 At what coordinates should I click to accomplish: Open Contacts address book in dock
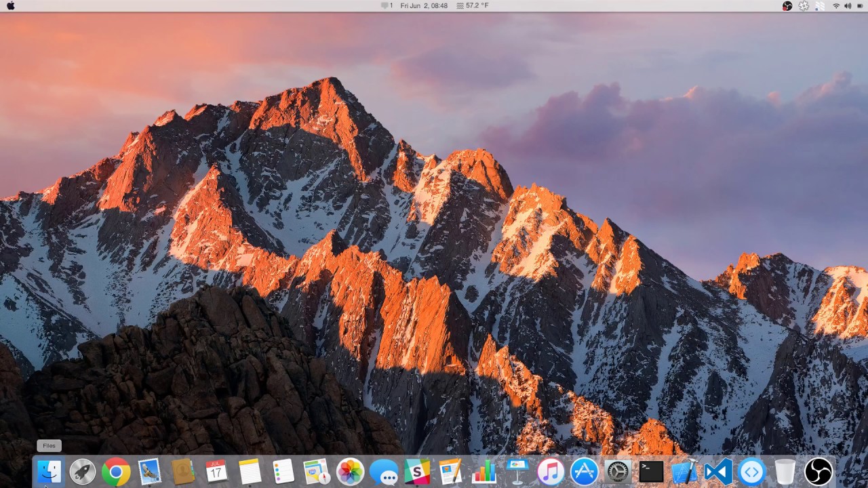coord(183,472)
